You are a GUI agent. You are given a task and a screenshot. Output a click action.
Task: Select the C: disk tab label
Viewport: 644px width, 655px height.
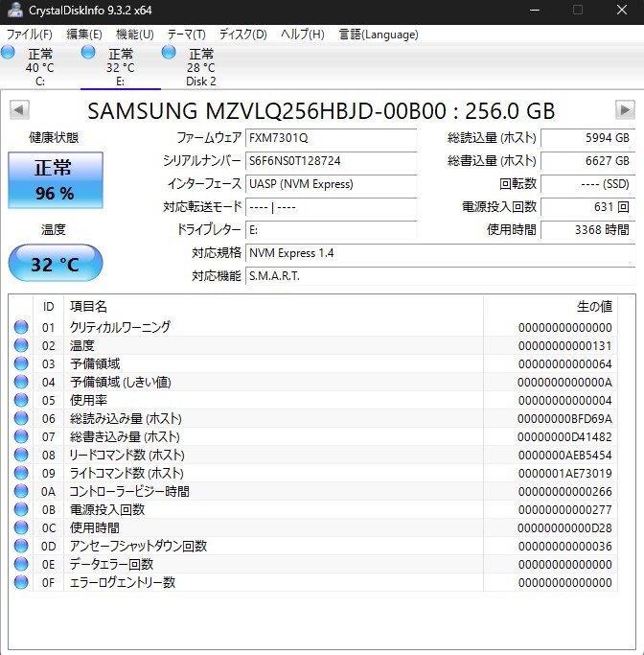[x=40, y=82]
